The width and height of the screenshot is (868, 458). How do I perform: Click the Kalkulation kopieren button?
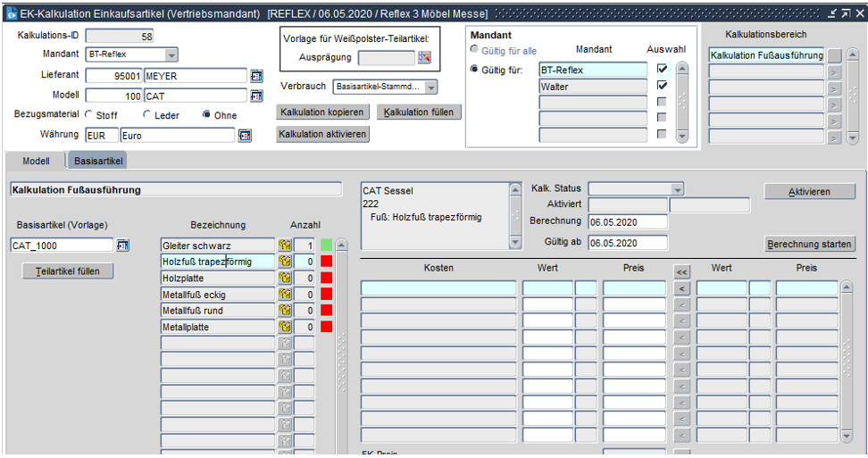tap(321, 112)
